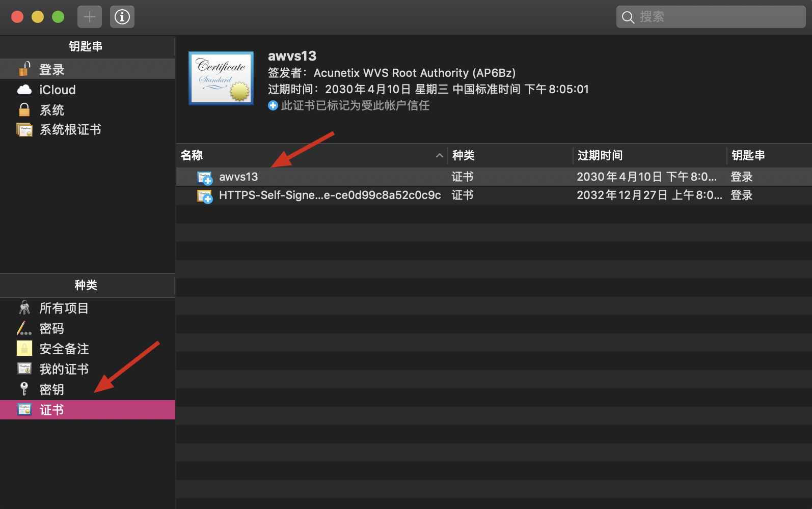Show the 我的证书 category
812x509 pixels.
point(64,369)
